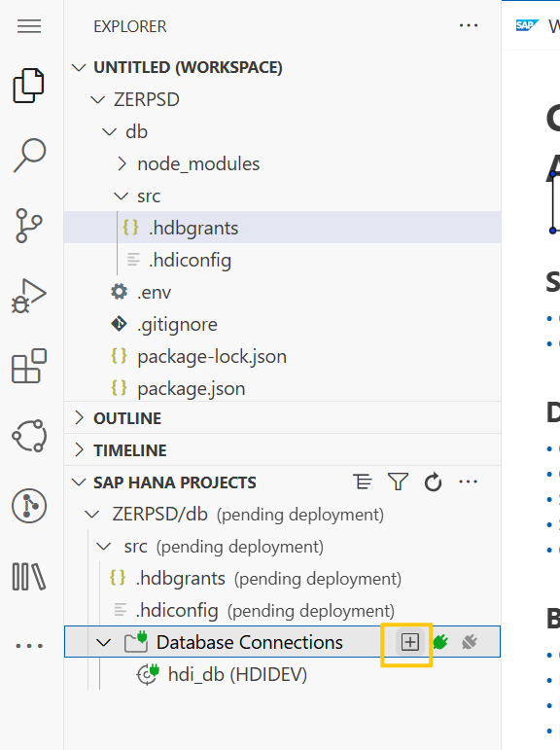The image size is (560, 750).
Task: Click grey unplug icon on Database Connections
Action: pyautogui.click(x=470, y=642)
